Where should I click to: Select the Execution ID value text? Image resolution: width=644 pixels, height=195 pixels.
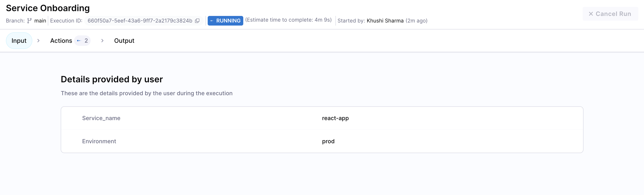pyautogui.click(x=140, y=21)
